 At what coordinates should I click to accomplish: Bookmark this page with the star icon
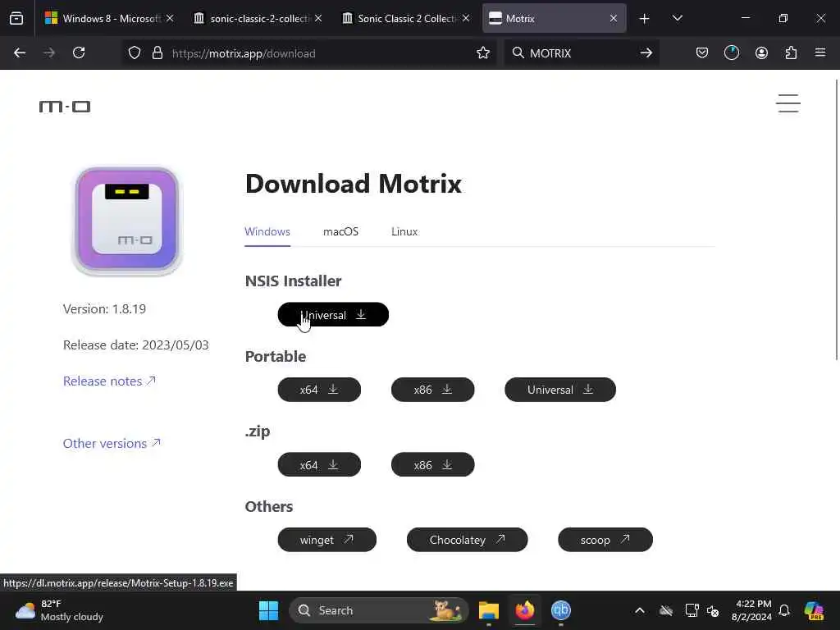pos(483,53)
